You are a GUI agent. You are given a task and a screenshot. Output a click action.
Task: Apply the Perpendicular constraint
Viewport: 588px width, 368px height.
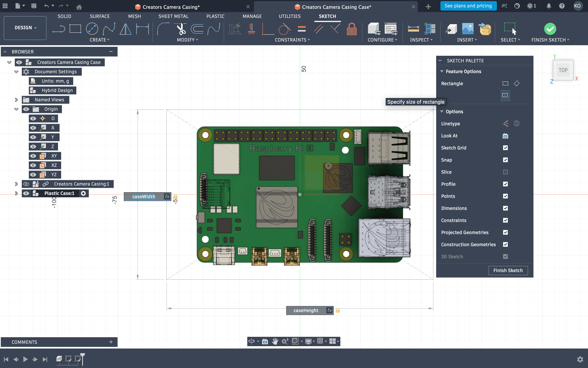pyautogui.click(x=335, y=29)
